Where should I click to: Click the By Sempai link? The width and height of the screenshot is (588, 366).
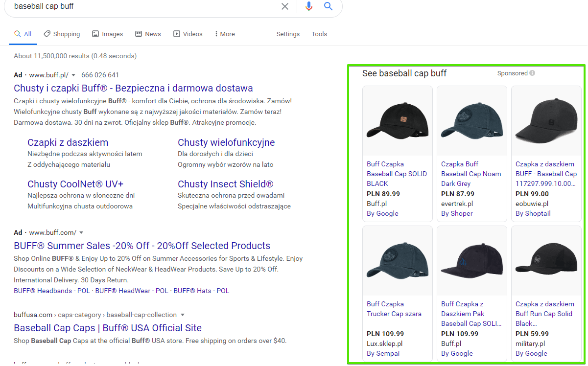point(383,353)
